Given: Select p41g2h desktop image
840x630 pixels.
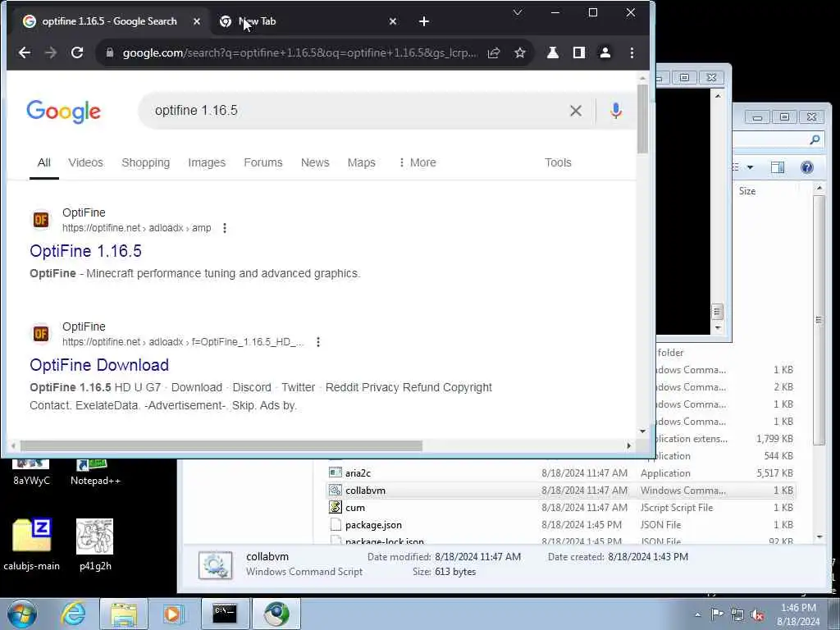Looking at the screenshot, I should pos(95,545).
